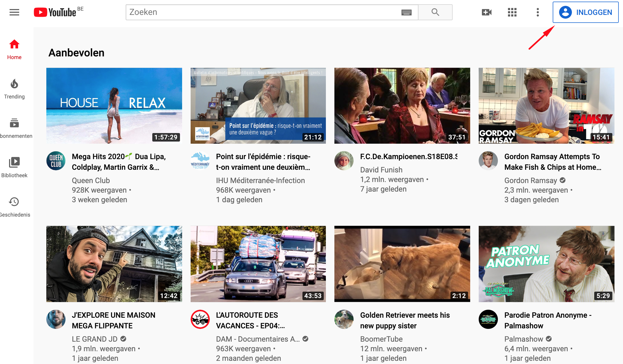Click the Palmashow channel avatar
Image resolution: width=623 pixels, height=364 pixels.
[x=488, y=319]
